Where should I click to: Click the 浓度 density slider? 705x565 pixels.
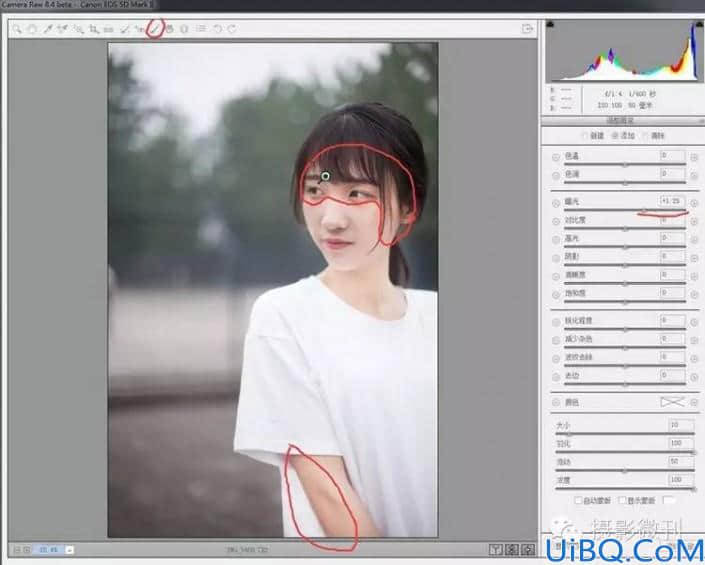625,489
